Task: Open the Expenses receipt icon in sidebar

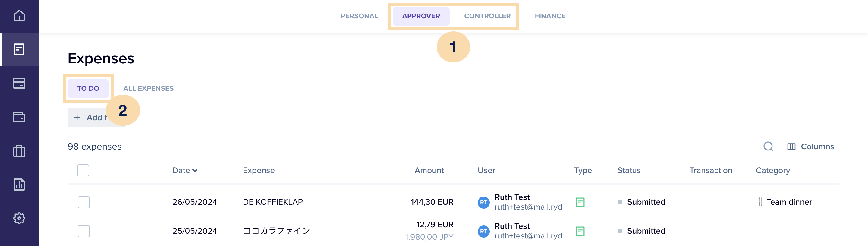Action: click(x=19, y=49)
